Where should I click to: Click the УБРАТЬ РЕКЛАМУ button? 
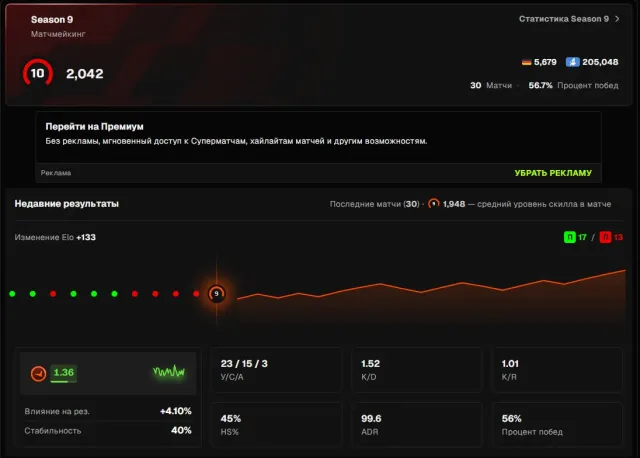[553, 173]
